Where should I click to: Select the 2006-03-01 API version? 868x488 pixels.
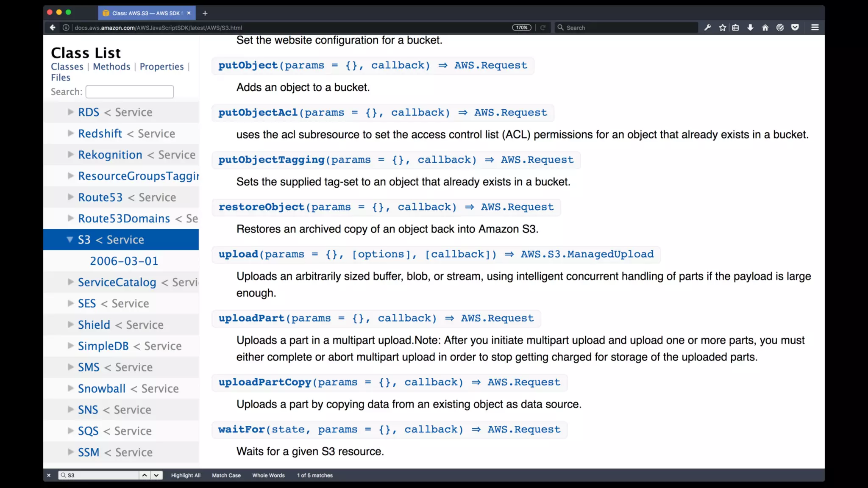point(124,261)
